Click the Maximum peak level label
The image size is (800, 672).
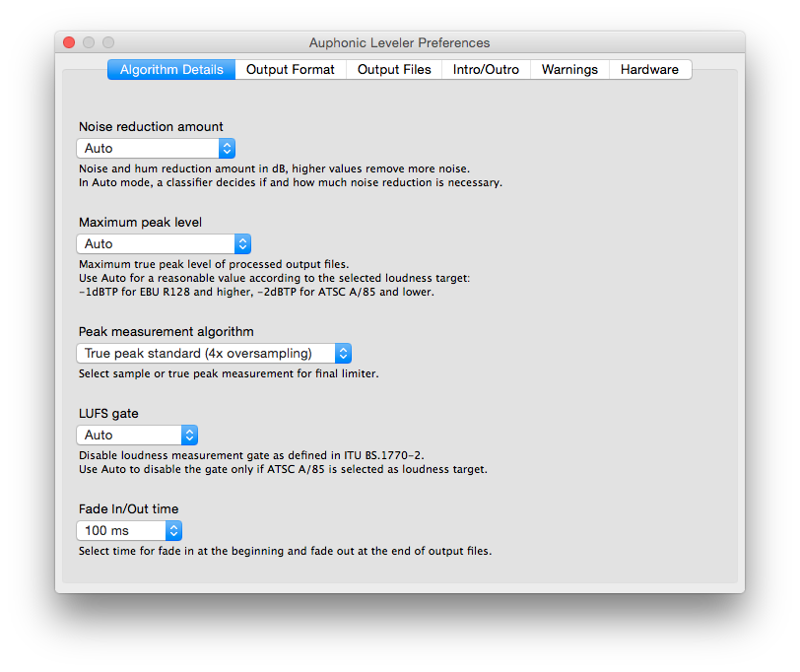coord(140,223)
